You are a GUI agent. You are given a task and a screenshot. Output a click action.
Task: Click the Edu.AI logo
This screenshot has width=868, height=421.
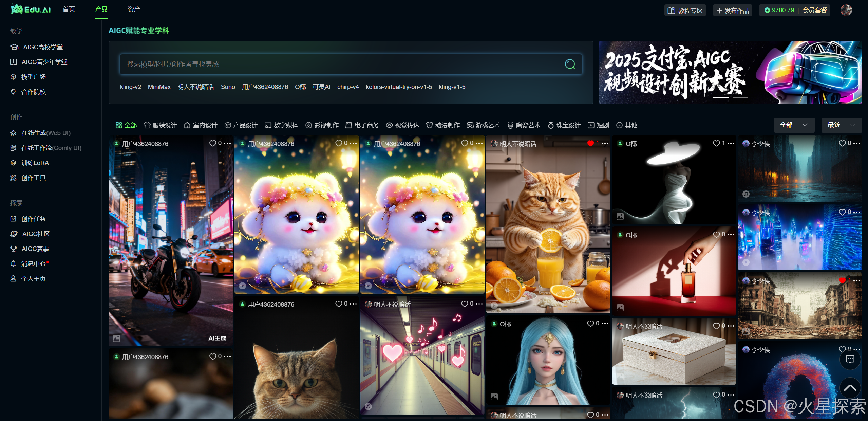pos(31,10)
